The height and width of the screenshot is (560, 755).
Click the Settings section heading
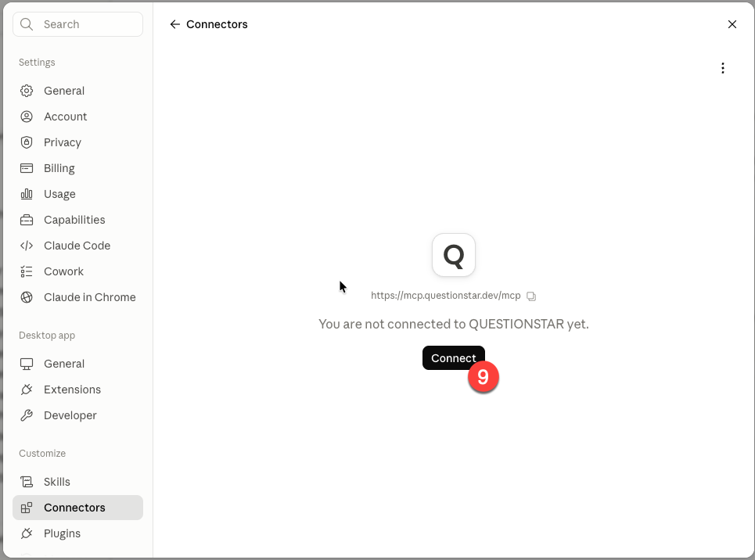point(37,63)
